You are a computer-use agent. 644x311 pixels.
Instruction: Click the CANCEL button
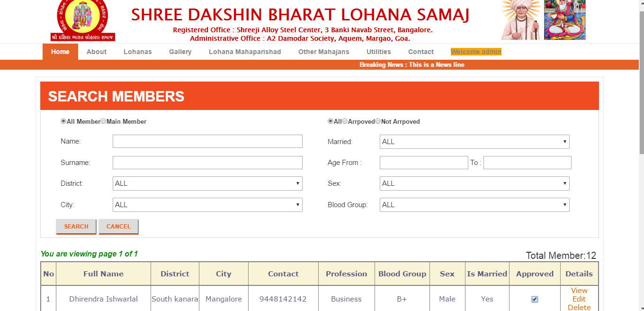118,227
